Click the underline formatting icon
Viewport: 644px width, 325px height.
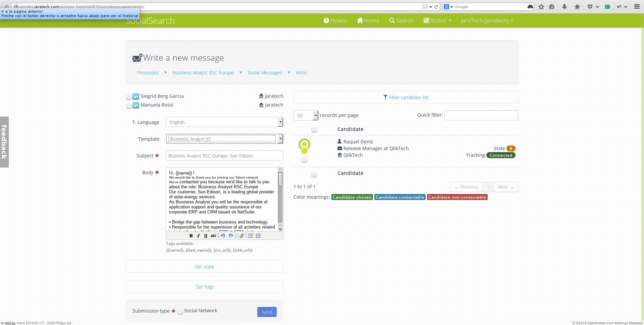(x=206, y=236)
